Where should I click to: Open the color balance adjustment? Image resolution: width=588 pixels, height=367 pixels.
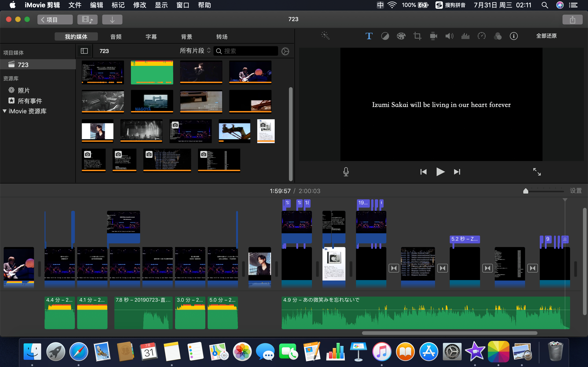tap(385, 36)
